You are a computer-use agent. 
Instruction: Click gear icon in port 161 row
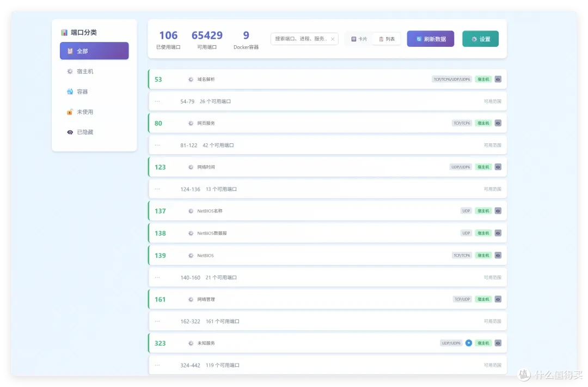point(191,299)
